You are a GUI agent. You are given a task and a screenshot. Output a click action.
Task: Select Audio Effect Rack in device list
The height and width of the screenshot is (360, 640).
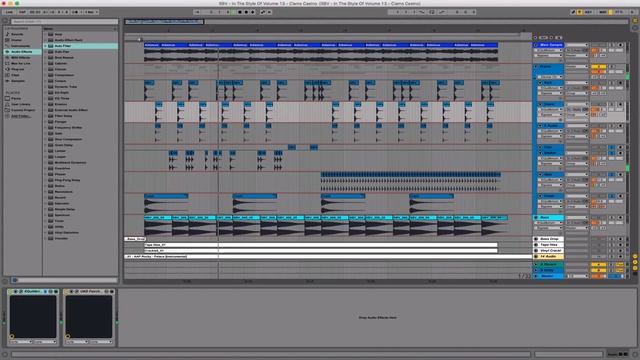[81, 40]
